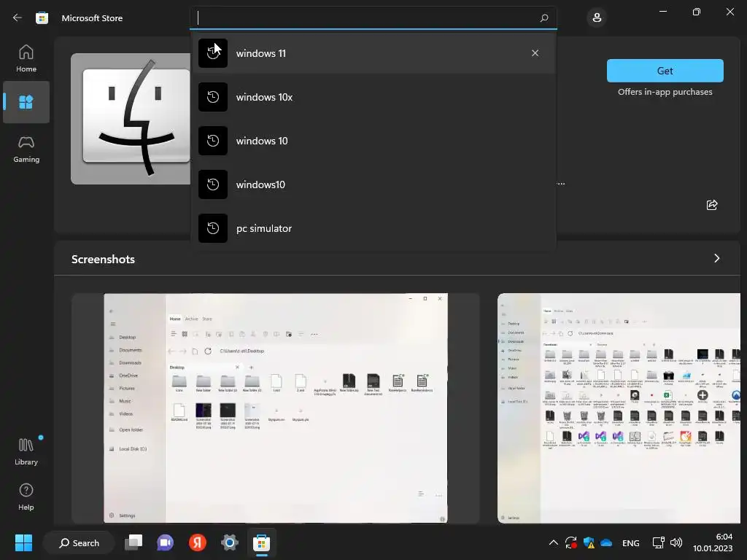Open the Help section in sidebar
This screenshot has width=747, height=560.
pyautogui.click(x=26, y=497)
